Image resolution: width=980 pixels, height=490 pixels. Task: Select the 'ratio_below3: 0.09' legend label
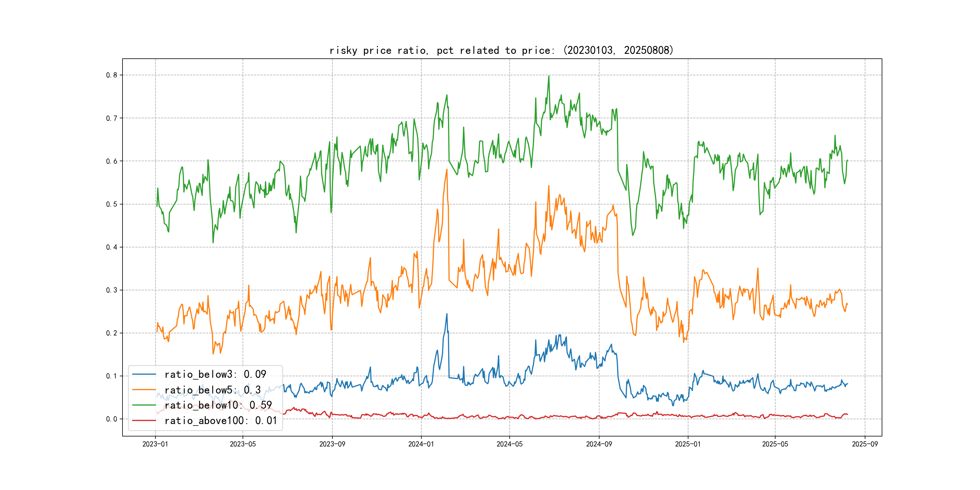pyautogui.click(x=215, y=374)
